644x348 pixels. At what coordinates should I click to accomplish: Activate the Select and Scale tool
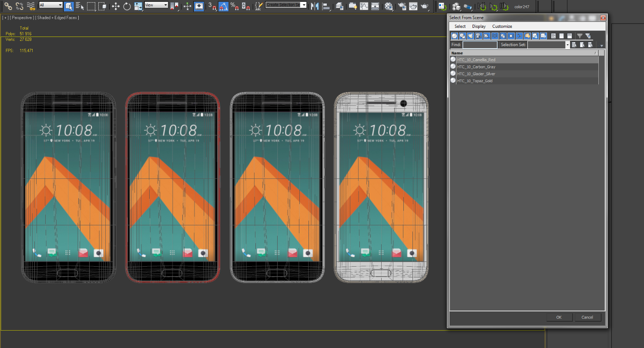point(138,6)
